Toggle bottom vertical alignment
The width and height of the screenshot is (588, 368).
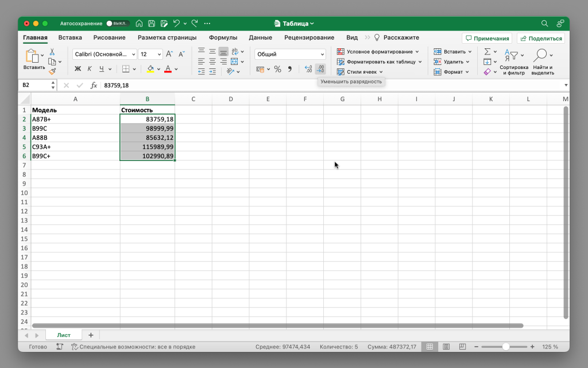pos(223,51)
